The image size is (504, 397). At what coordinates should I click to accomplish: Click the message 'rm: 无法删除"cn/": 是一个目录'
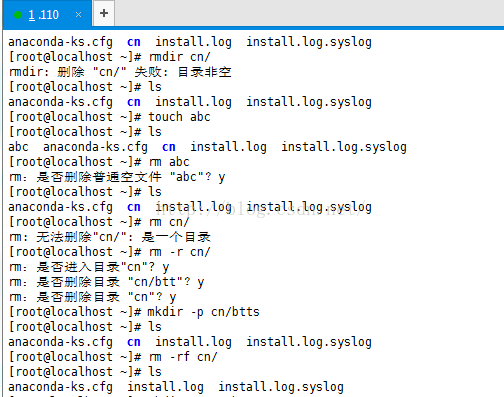pos(110,237)
